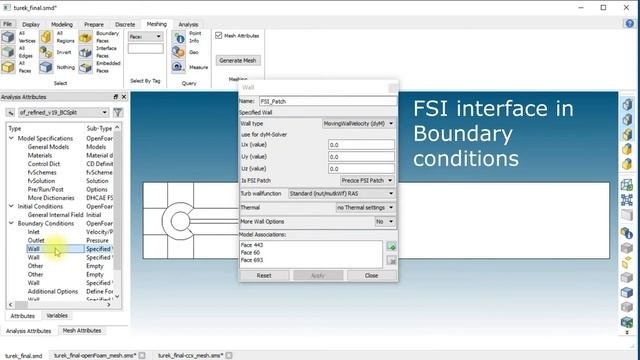Click Reset in the Wall dialog
The height and width of the screenshot is (360, 640).
(x=264, y=276)
